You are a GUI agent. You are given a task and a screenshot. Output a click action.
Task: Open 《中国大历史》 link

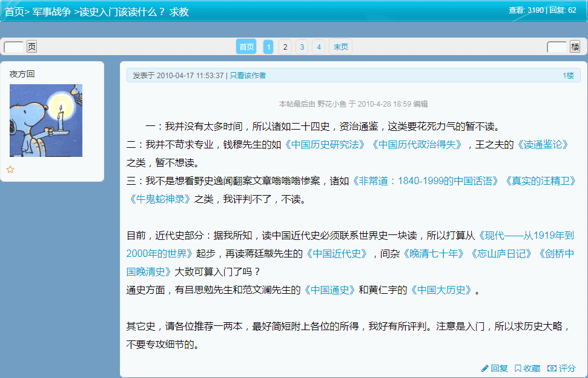point(441,290)
